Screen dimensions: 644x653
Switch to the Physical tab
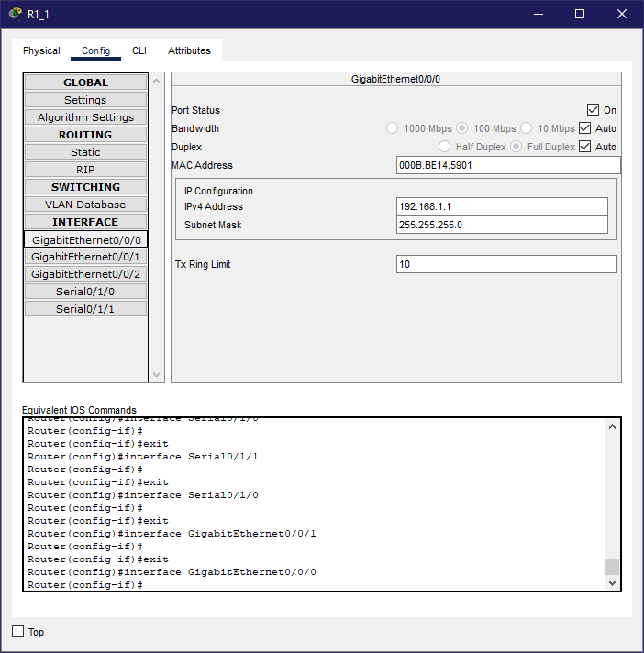click(41, 50)
